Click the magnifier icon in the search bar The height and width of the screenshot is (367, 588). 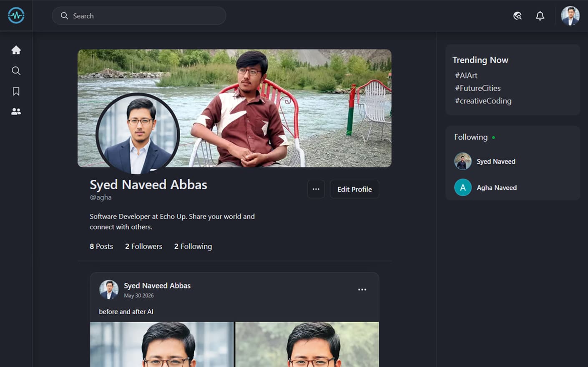(64, 16)
